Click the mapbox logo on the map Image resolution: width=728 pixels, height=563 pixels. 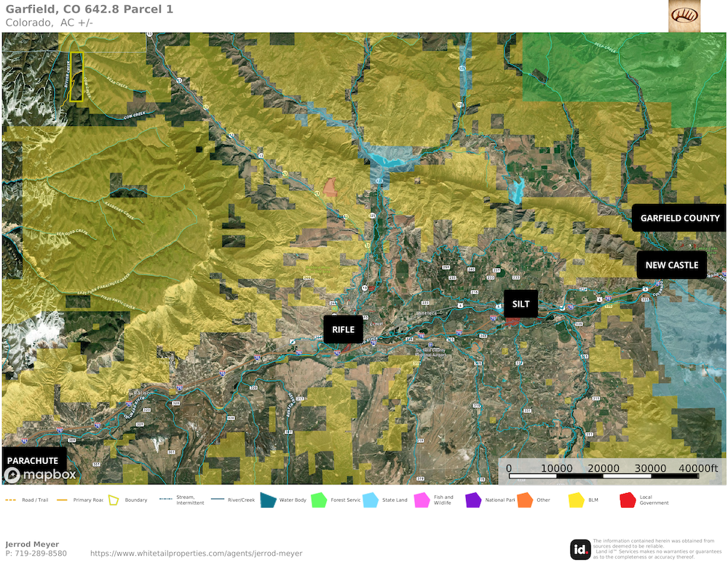pos(40,475)
